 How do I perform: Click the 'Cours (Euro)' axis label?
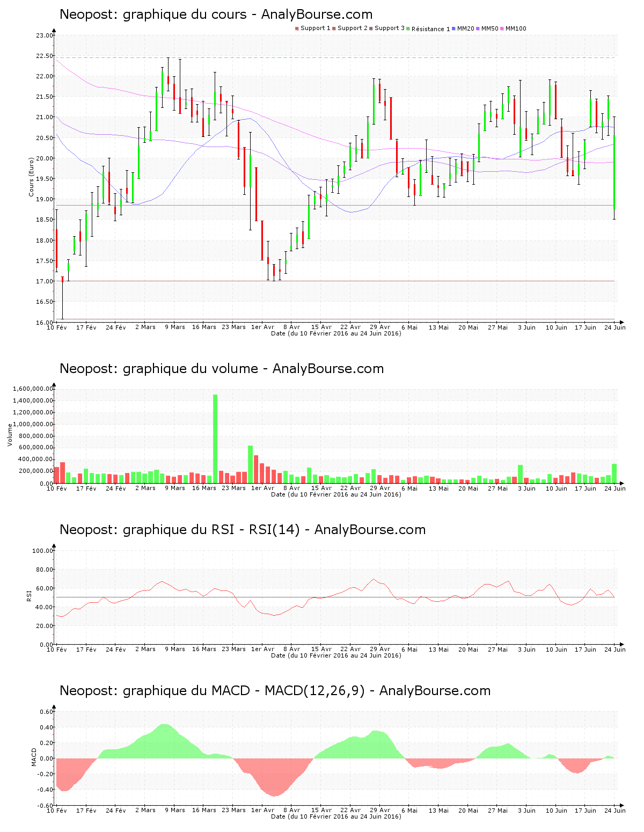coord(31,177)
